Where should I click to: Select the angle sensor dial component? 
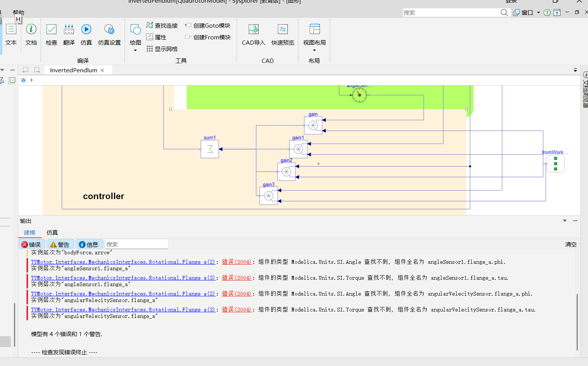(359, 95)
